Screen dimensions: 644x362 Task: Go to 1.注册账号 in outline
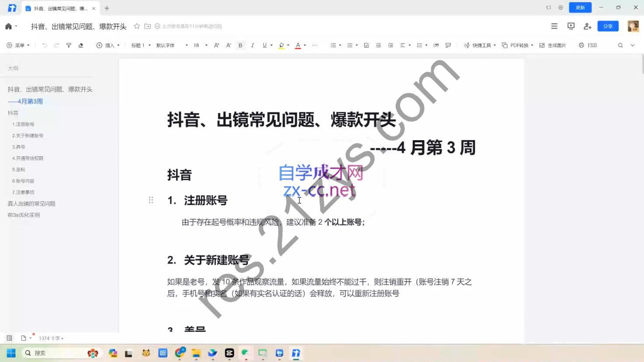(x=23, y=124)
